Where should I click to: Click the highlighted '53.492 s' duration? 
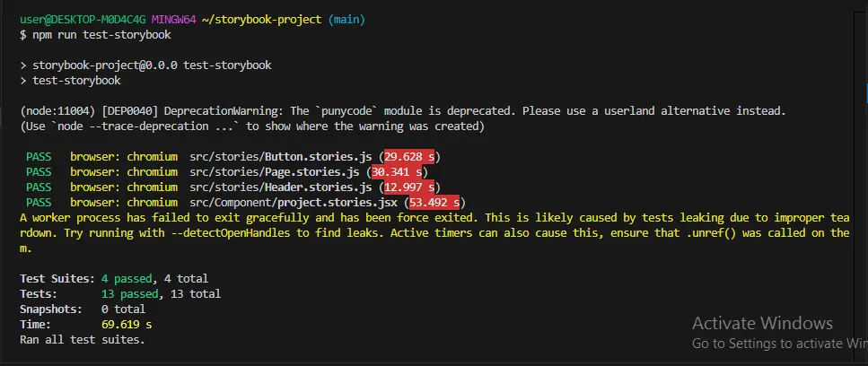pyautogui.click(x=434, y=203)
